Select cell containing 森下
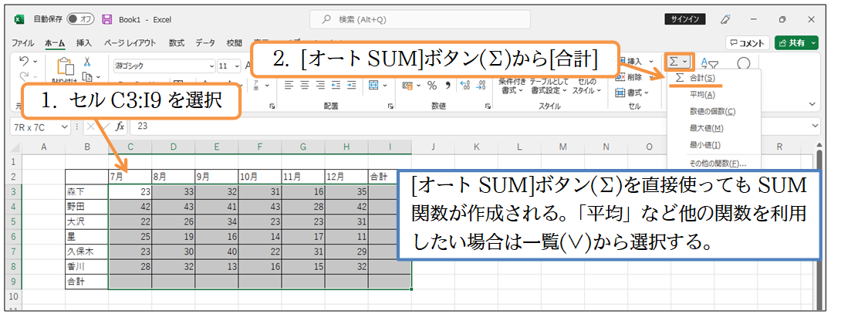This screenshot has height=314, width=868. click(86, 191)
